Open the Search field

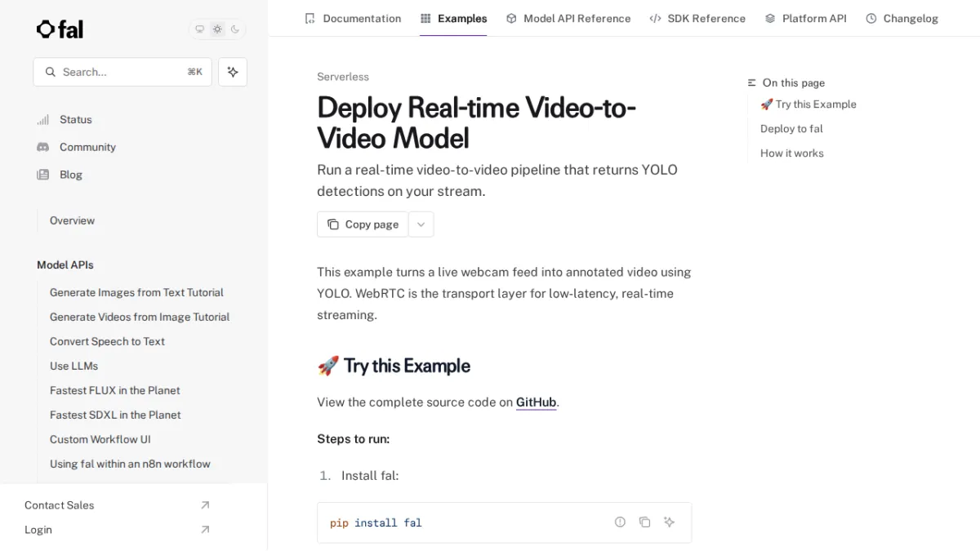click(122, 72)
